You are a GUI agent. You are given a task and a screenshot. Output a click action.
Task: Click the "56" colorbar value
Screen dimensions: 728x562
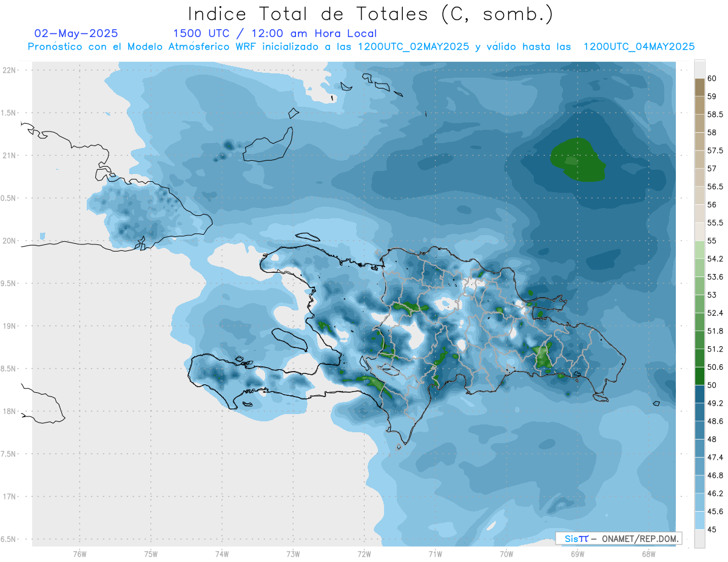point(712,204)
